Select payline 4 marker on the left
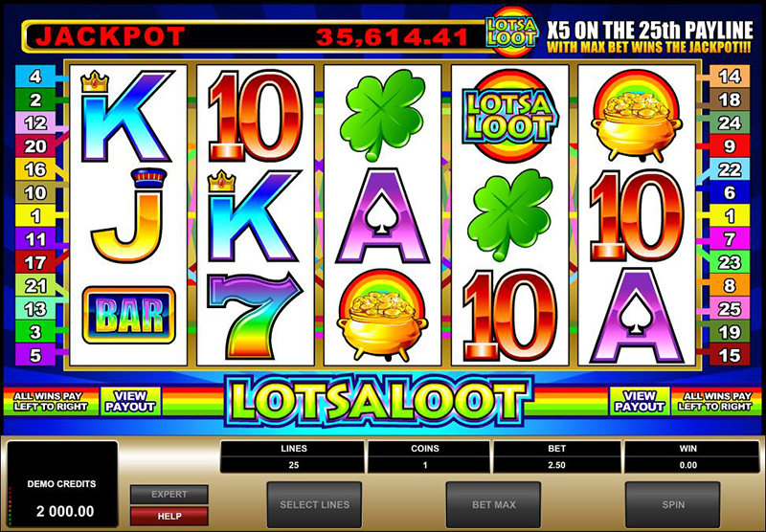 [35, 77]
